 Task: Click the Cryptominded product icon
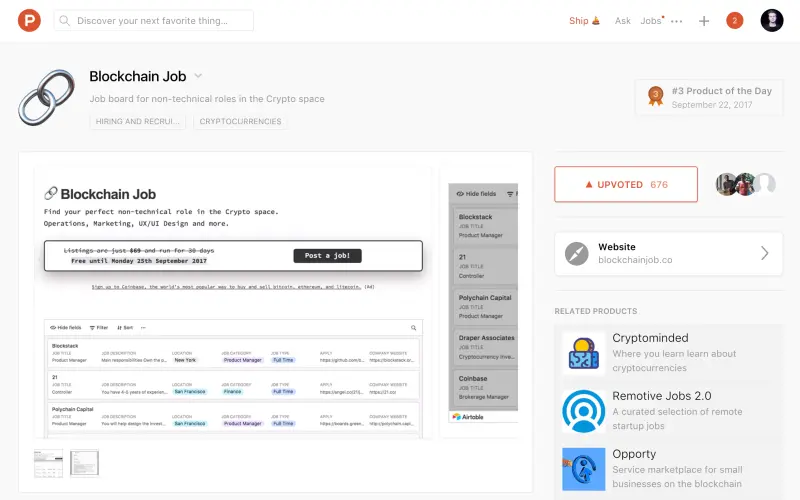pyautogui.click(x=584, y=354)
